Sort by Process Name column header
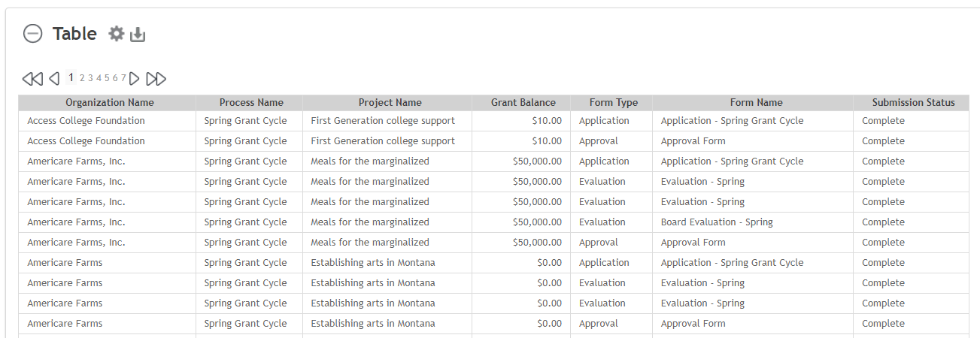This screenshot has height=338, width=980. click(x=251, y=103)
